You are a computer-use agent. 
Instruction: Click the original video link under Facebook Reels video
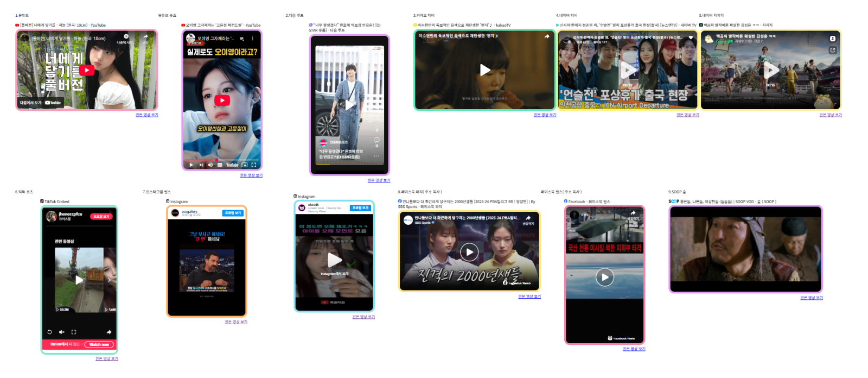click(634, 349)
